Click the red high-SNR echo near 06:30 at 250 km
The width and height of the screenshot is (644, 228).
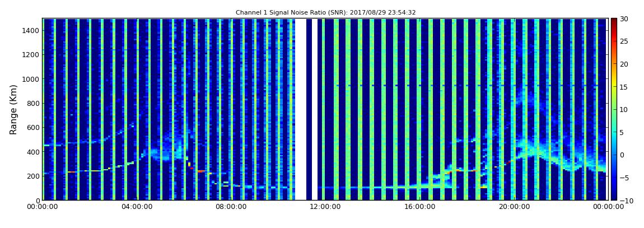[x=200, y=171]
